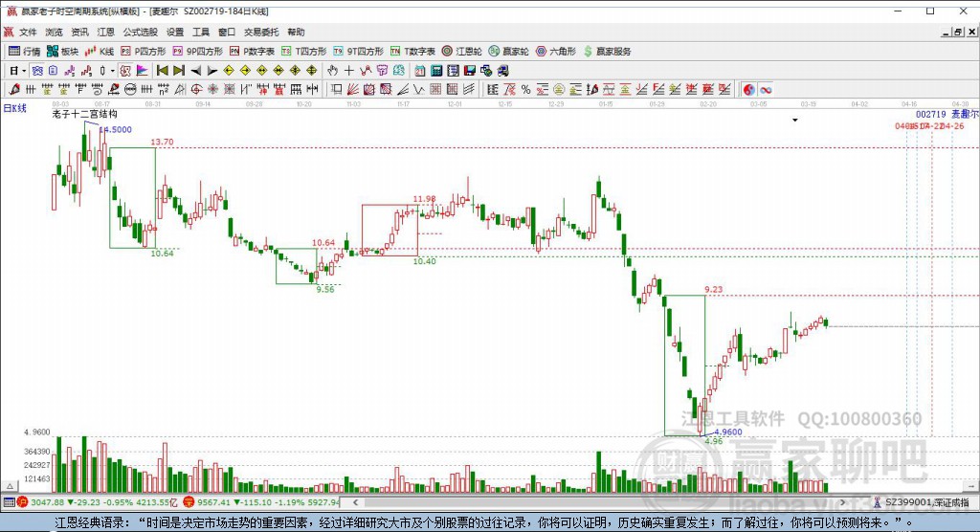This screenshot has height=532, width=980.
Task: Open the 公式选股 menu
Action: tap(140, 32)
